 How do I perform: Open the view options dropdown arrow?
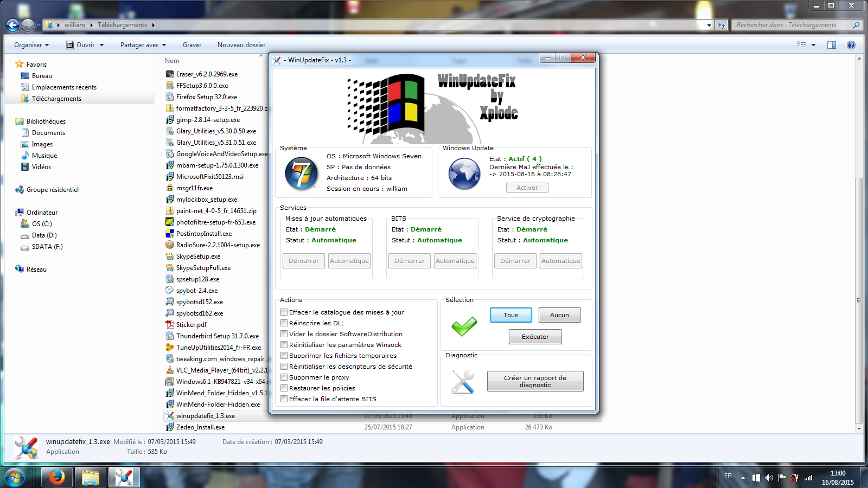click(x=813, y=45)
